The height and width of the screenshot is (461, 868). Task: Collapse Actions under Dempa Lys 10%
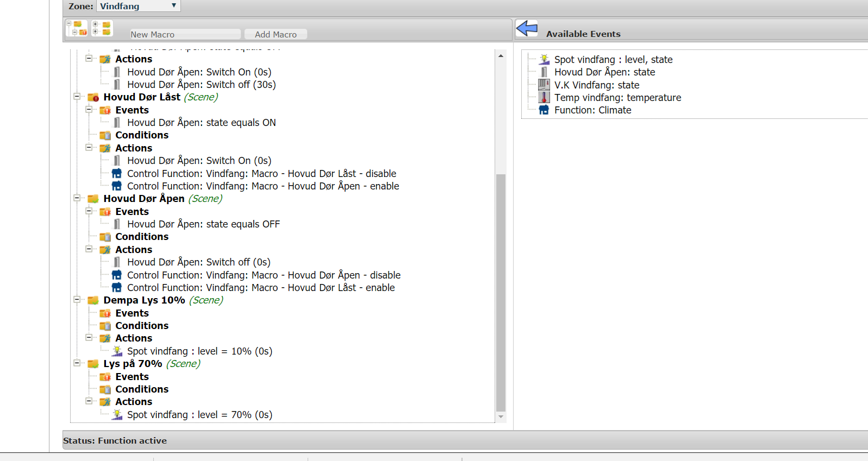pyautogui.click(x=89, y=338)
